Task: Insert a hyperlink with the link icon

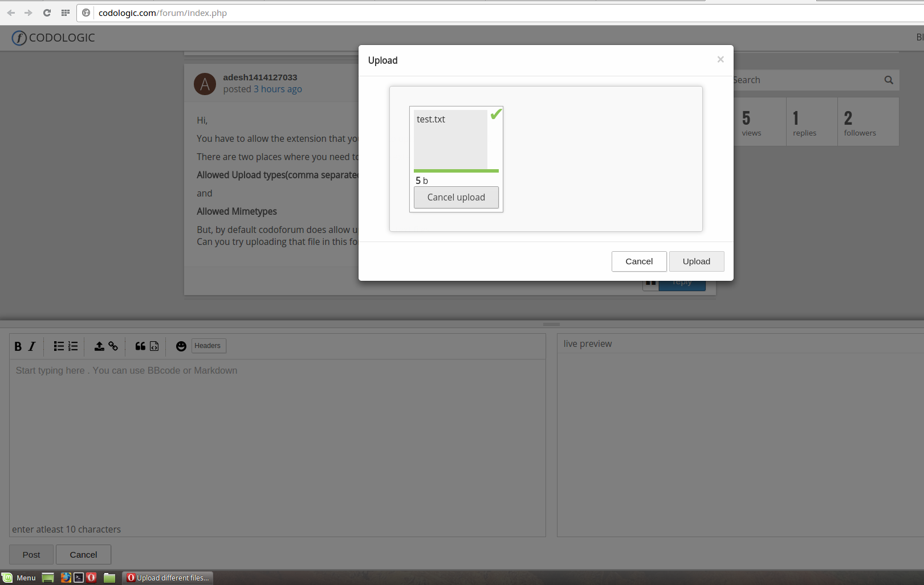Action: 113,346
